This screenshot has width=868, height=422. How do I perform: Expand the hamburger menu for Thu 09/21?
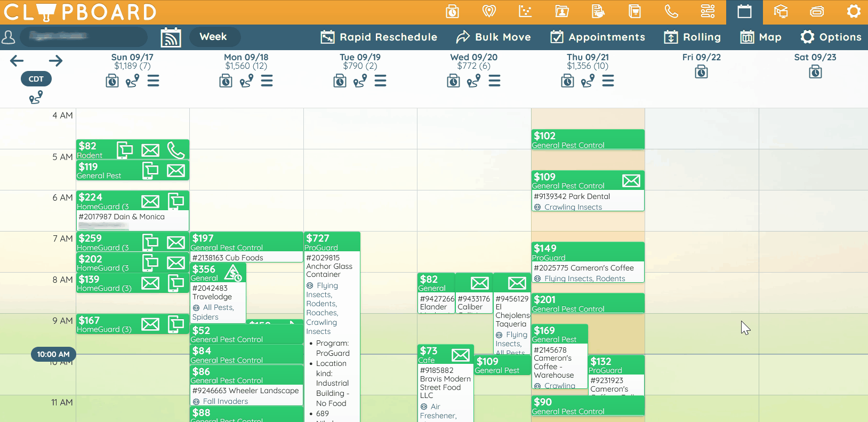(x=608, y=81)
